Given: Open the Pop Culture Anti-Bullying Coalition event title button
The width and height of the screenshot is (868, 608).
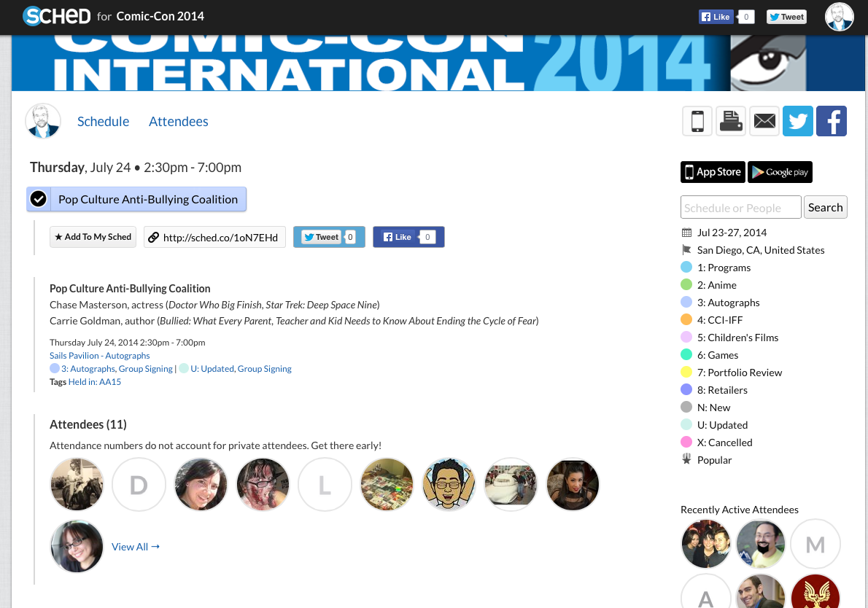Looking at the screenshot, I should [148, 199].
